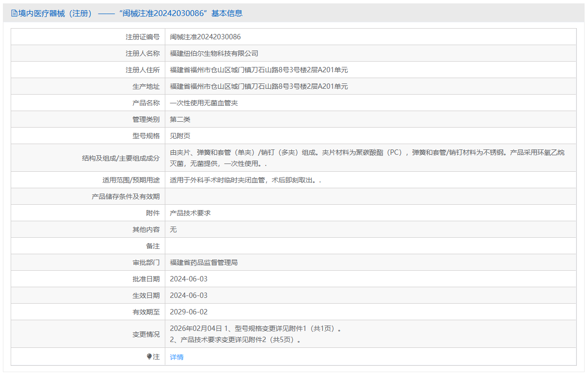Select registrant name 福建纽伯尔生物科技有限公司
Screen dimensions: 588x376
214,53
